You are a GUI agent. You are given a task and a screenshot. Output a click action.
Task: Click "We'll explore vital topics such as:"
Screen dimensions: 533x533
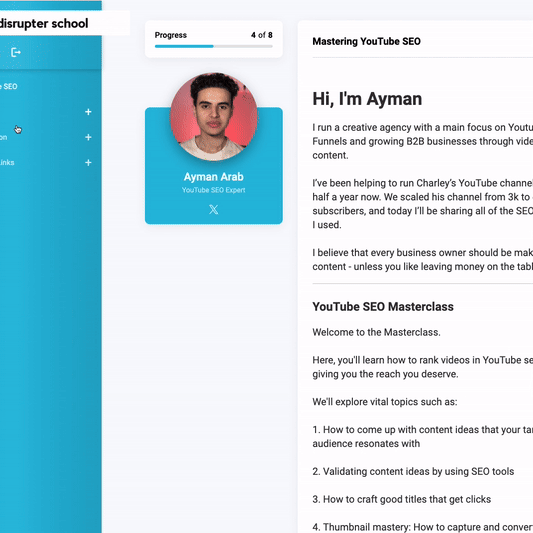(385, 402)
